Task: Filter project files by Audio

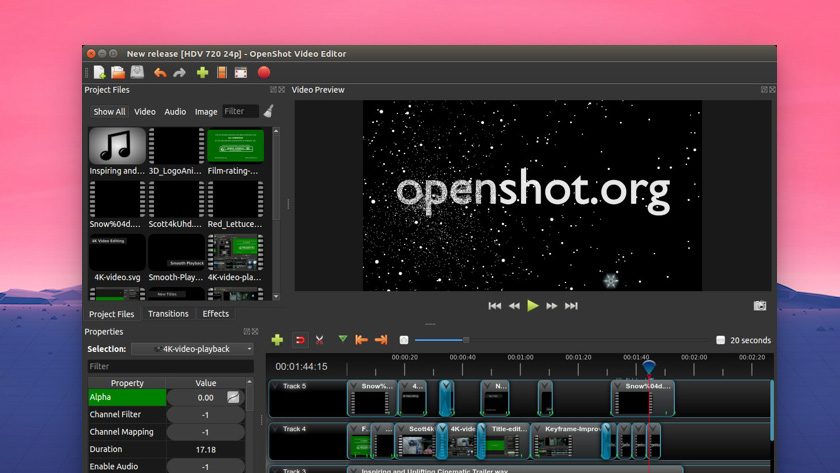Action: click(175, 112)
